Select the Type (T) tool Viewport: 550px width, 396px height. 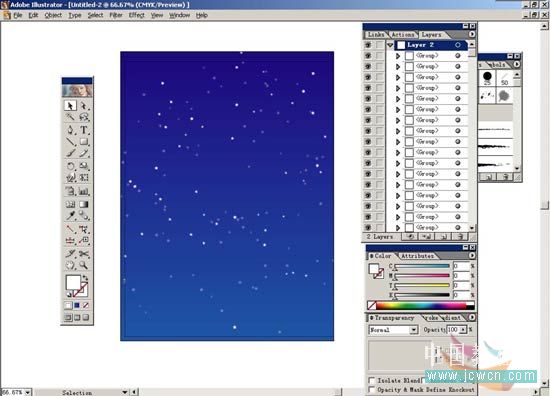pyautogui.click(x=84, y=130)
